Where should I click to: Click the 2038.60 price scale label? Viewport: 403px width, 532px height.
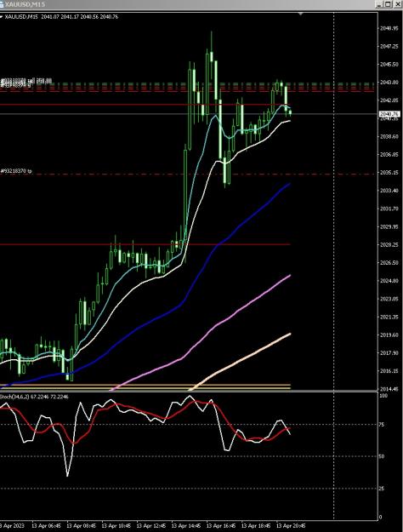coord(389,136)
